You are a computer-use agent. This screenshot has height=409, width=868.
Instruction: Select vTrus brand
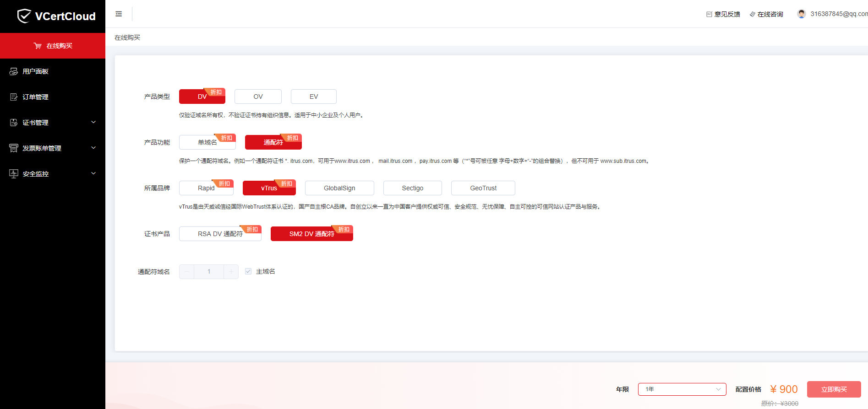click(x=269, y=188)
